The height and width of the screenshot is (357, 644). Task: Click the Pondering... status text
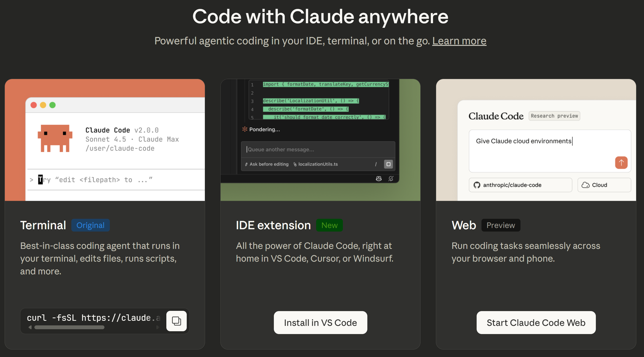[x=264, y=129]
